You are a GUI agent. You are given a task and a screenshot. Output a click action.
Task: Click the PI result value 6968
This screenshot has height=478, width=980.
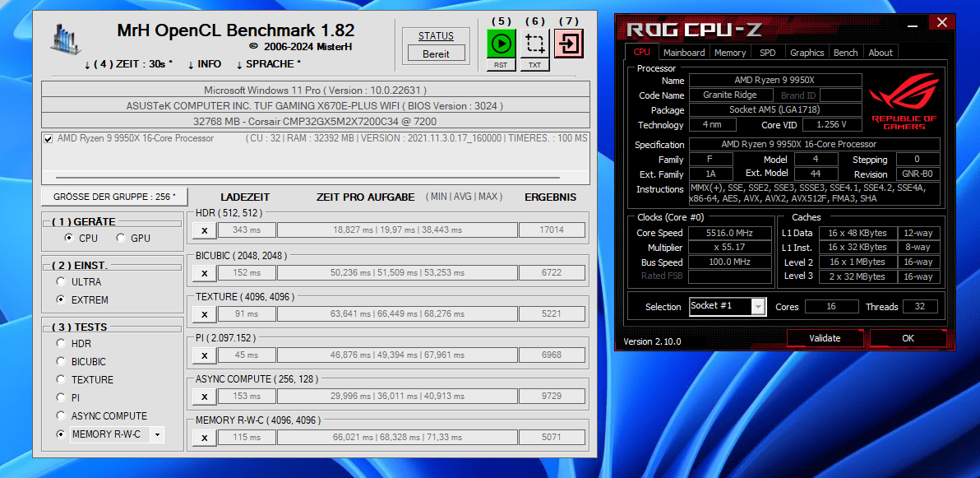[552, 355]
